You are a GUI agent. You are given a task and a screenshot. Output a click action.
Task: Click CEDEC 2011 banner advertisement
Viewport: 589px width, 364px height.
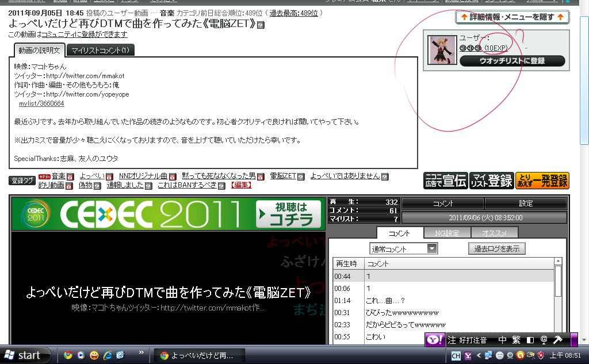[169, 214]
